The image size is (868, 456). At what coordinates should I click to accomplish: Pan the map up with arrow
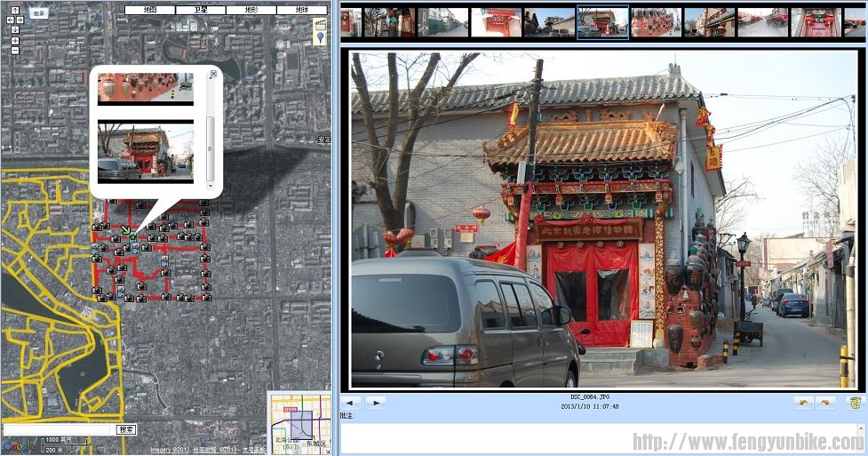click(14, 10)
